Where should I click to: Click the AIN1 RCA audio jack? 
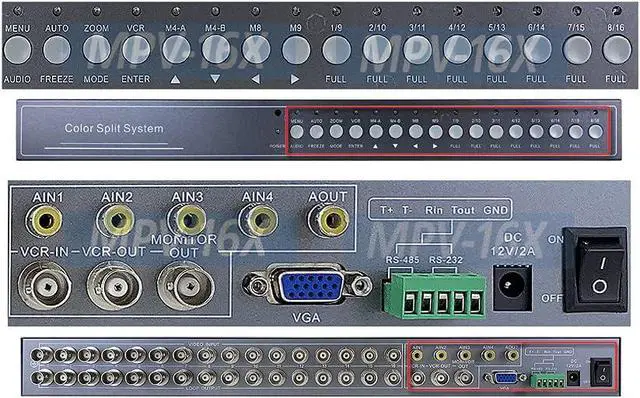pos(44,221)
